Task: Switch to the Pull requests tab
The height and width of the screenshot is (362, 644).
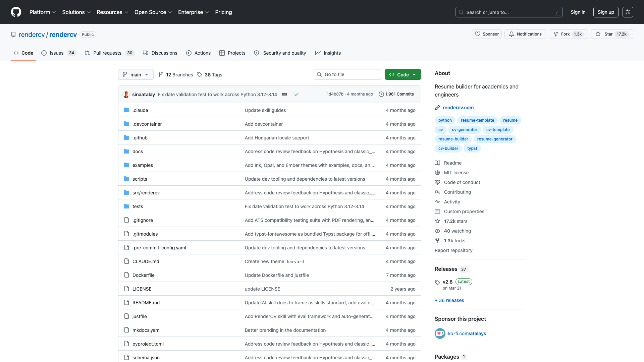Action: pos(109,53)
